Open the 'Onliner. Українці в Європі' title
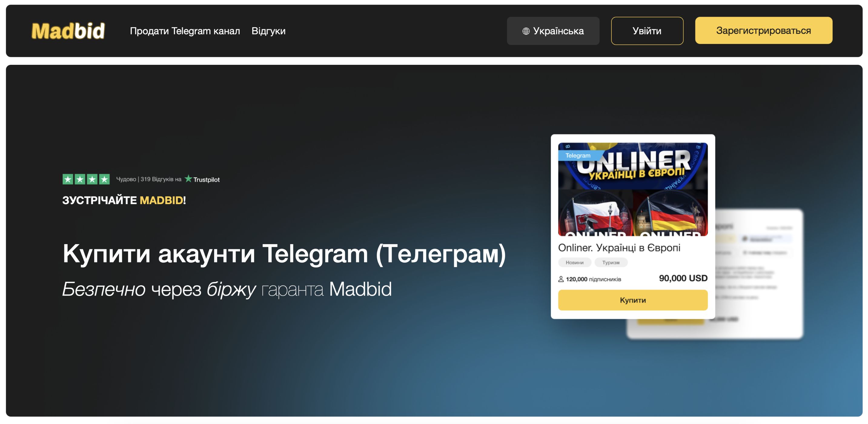 tap(619, 248)
